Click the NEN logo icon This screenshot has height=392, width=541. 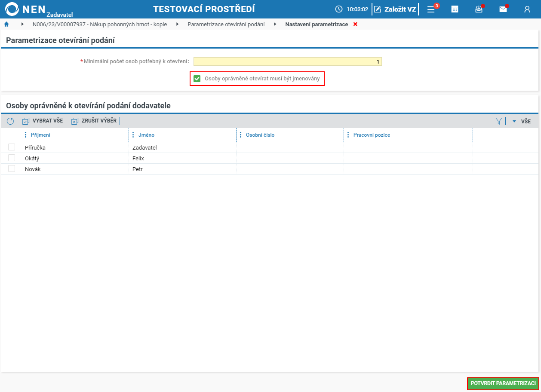pyautogui.click(x=12, y=9)
